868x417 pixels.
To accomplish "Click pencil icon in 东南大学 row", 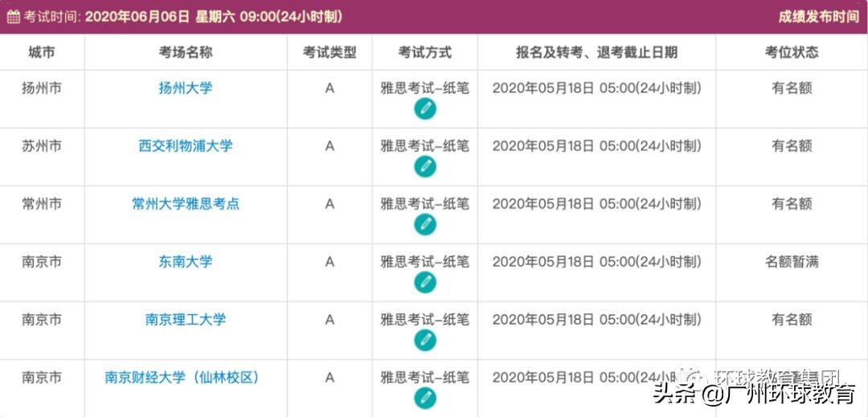I will point(425,283).
